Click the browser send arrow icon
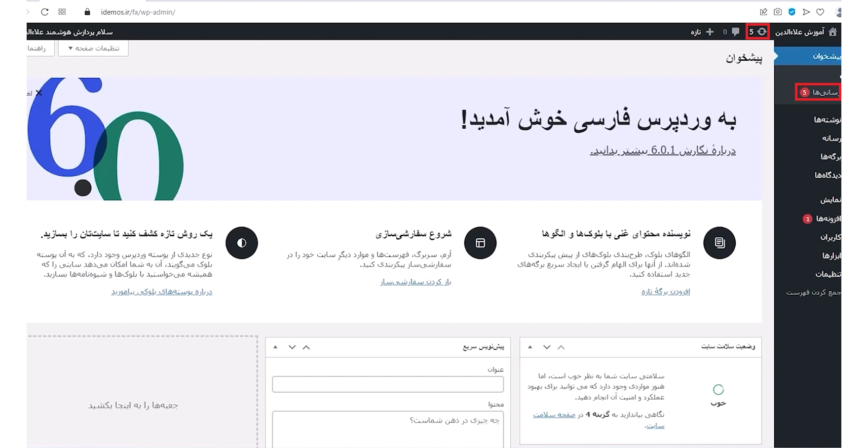 [806, 12]
